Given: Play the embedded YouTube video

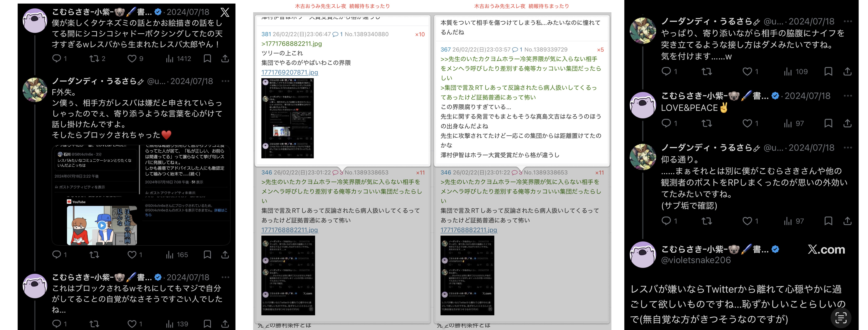Looking at the screenshot, I should tap(102, 225).
